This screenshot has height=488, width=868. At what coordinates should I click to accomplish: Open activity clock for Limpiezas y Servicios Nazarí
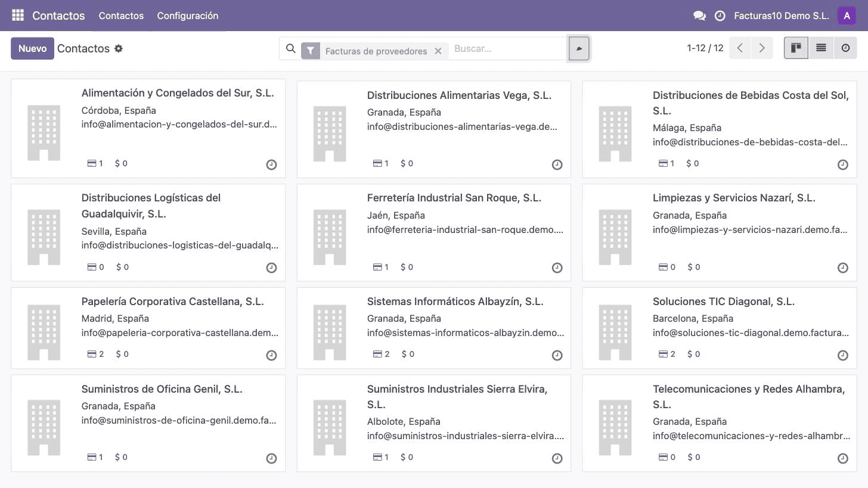842,268
